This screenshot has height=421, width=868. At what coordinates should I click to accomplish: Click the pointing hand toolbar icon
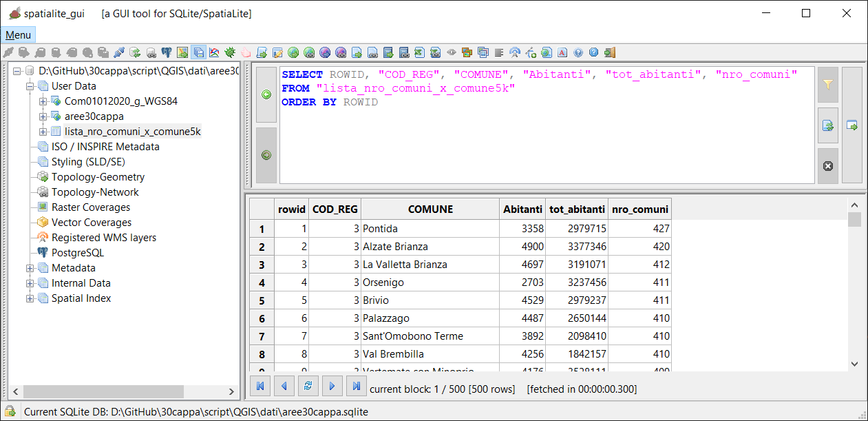pyautogui.click(x=245, y=52)
